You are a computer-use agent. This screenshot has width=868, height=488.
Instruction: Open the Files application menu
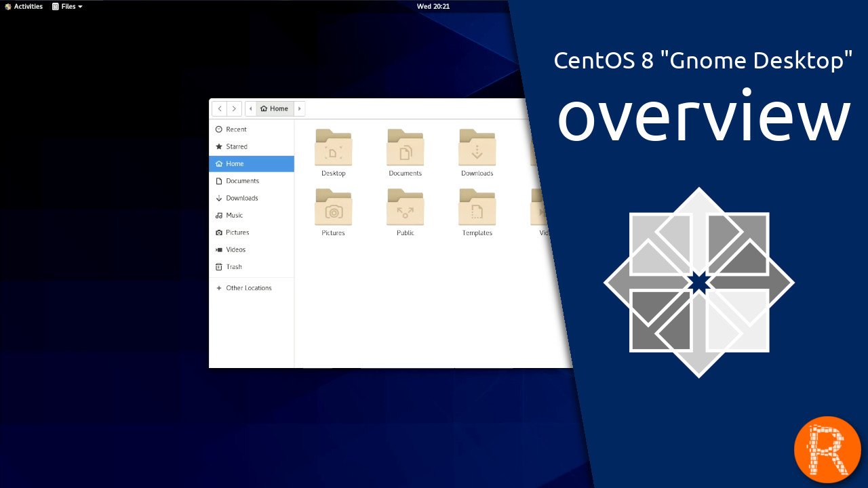pyautogui.click(x=67, y=6)
